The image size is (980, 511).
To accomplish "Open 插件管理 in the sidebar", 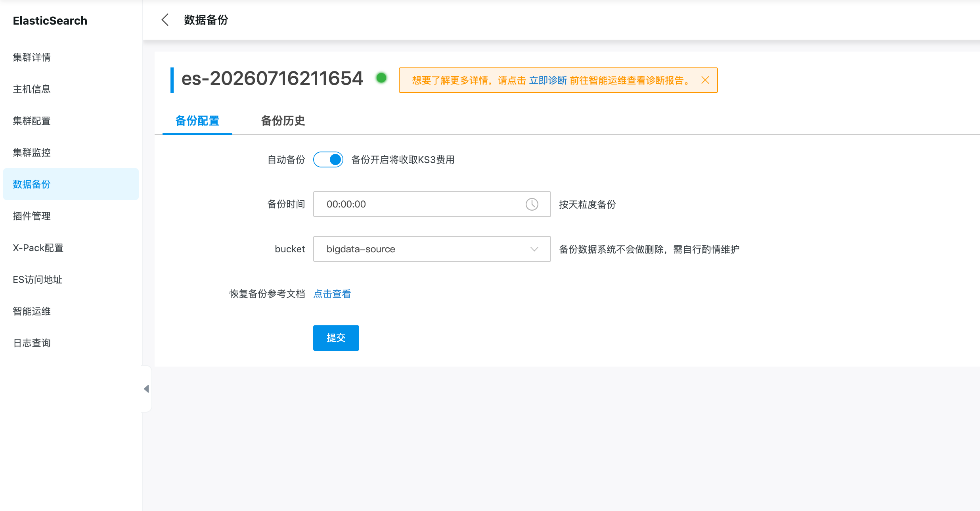I will (x=71, y=216).
